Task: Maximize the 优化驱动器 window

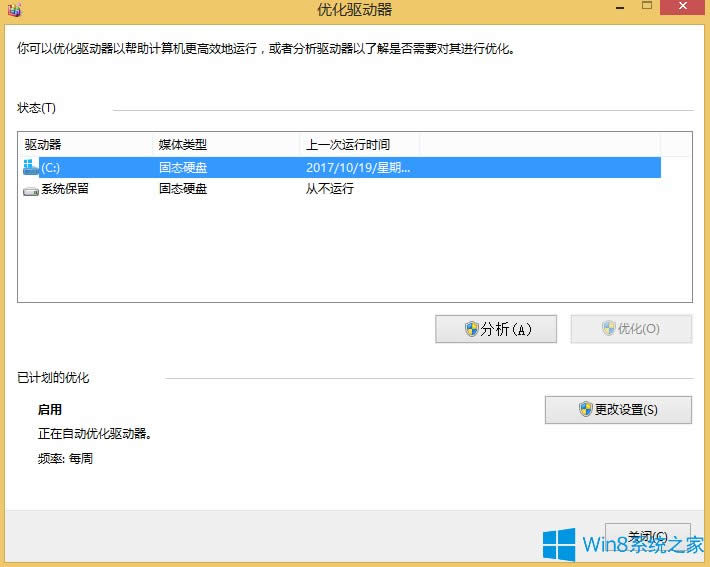Action: 647,6
